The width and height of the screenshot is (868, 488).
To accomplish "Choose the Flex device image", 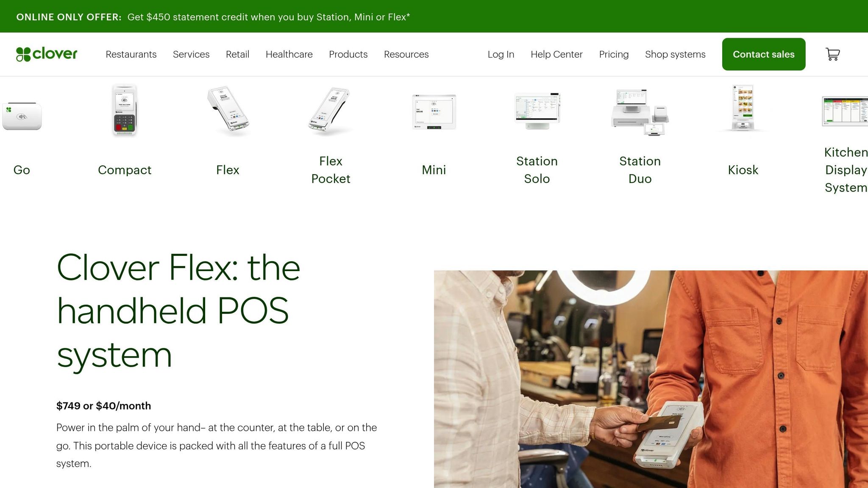I will point(228,111).
